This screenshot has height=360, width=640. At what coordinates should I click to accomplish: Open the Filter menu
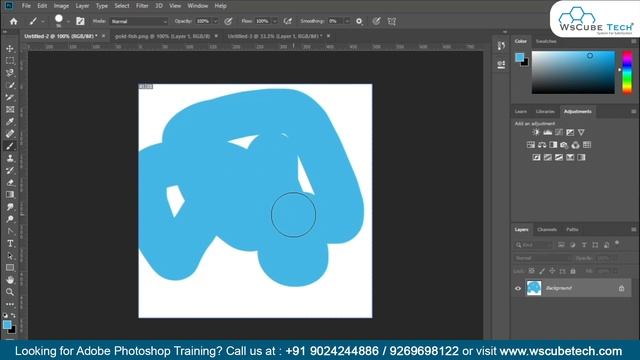[142, 6]
